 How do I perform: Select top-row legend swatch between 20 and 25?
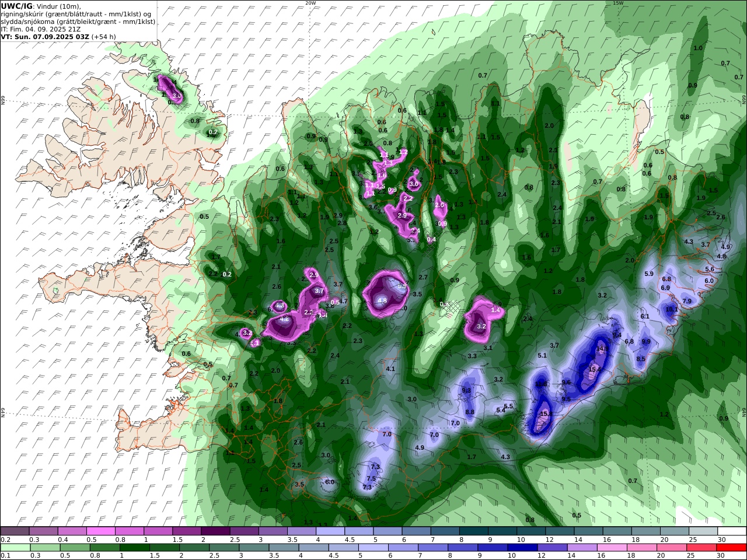tap(674, 531)
